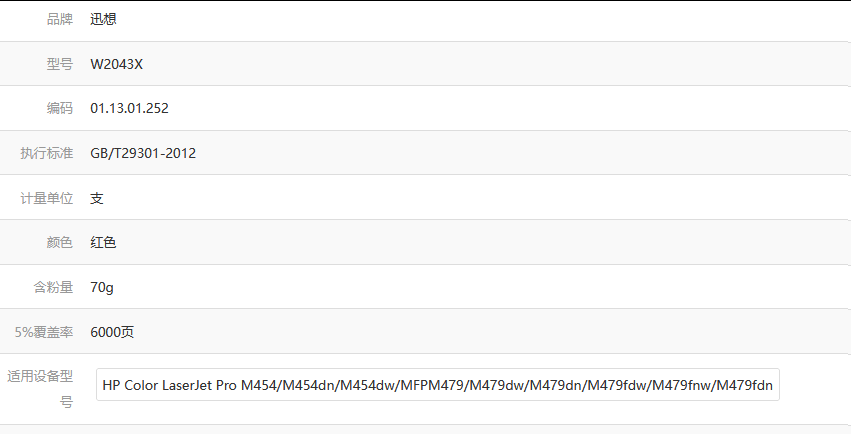Image resolution: width=851 pixels, height=434 pixels.
Task: Click the brand value 迅想
Action: pyautogui.click(x=103, y=19)
